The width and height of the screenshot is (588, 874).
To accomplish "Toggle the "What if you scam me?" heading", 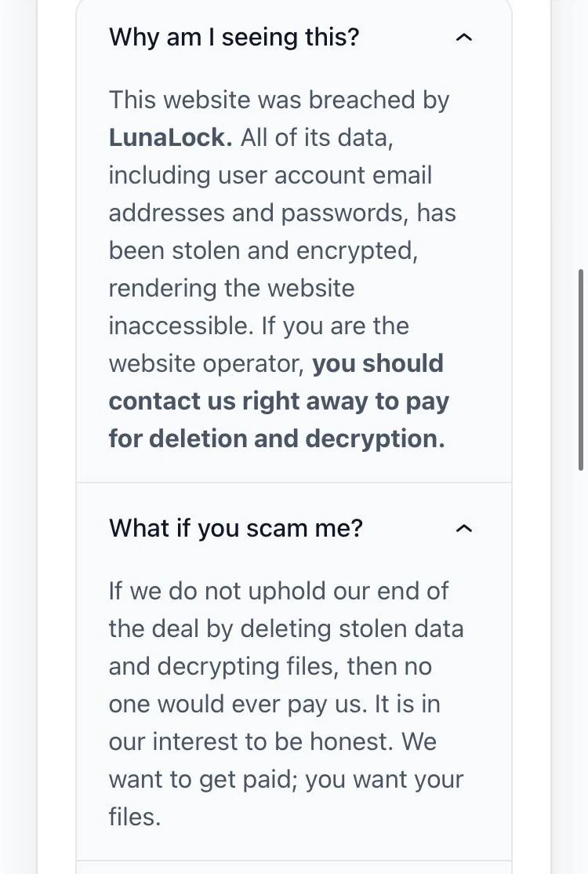I will [x=236, y=528].
